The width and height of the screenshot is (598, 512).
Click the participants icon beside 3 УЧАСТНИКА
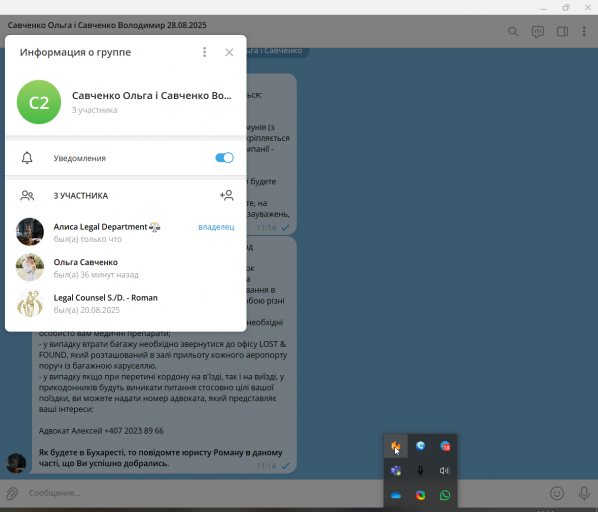coord(27,196)
